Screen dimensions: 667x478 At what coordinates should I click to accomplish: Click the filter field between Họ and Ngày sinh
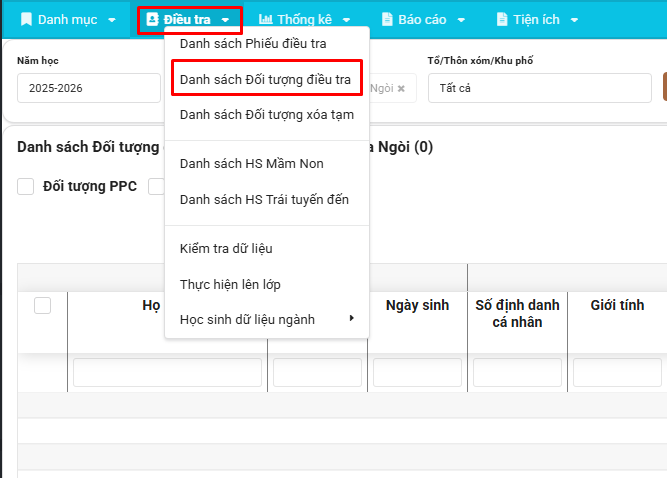click(317, 373)
